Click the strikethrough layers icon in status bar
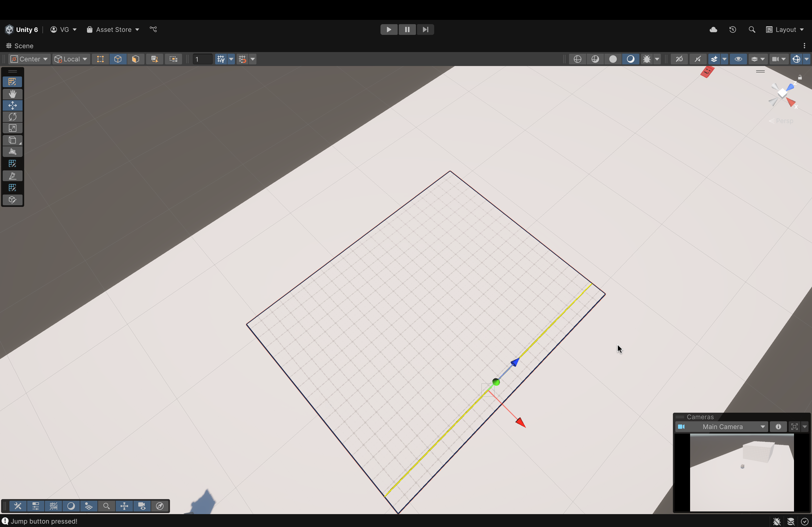 (791, 522)
